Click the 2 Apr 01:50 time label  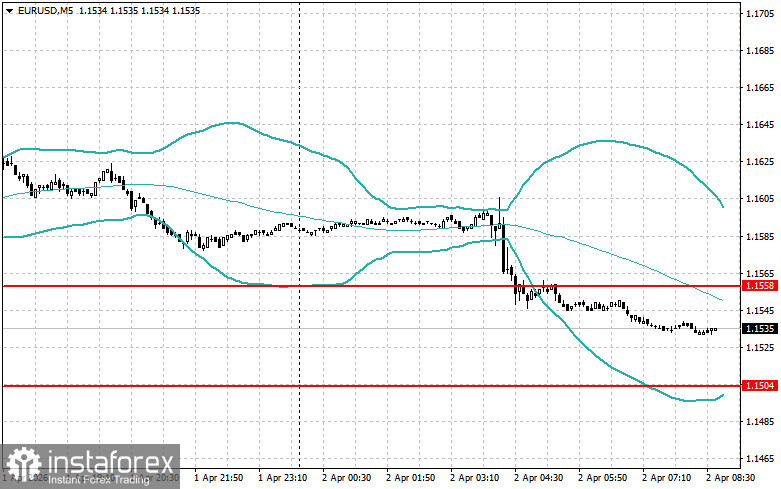coord(410,478)
